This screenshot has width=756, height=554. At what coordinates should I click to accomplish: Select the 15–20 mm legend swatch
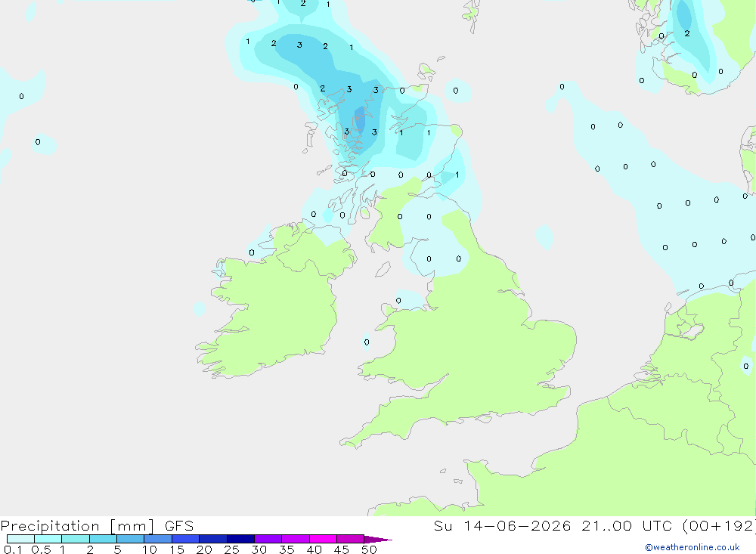186,539
